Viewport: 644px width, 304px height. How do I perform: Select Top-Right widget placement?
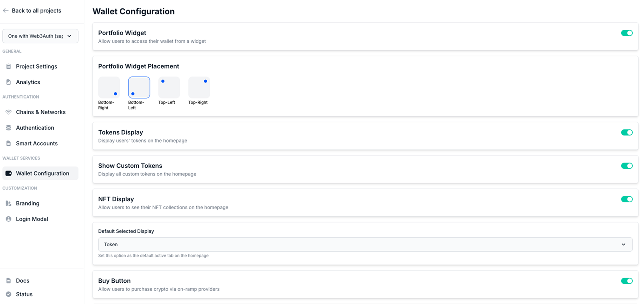click(199, 87)
